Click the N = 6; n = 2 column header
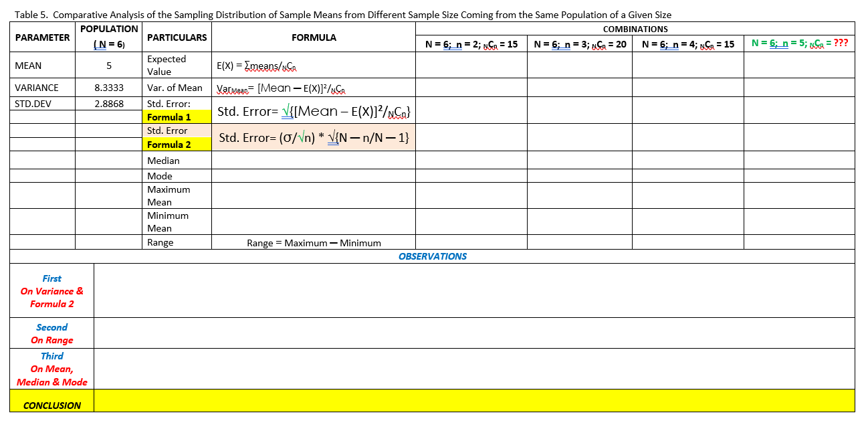This screenshot has width=868, height=433. [x=471, y=44]
